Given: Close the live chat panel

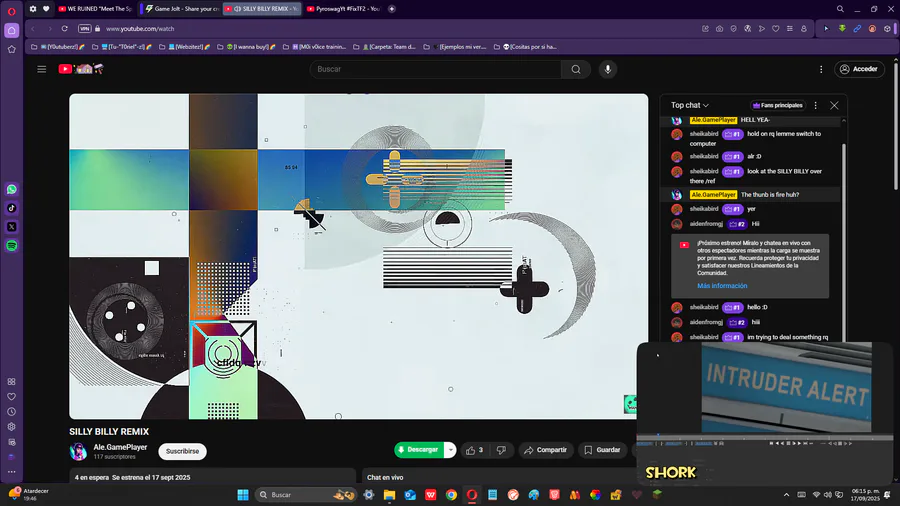Looking at the screenshot, I should click(834, 106).
